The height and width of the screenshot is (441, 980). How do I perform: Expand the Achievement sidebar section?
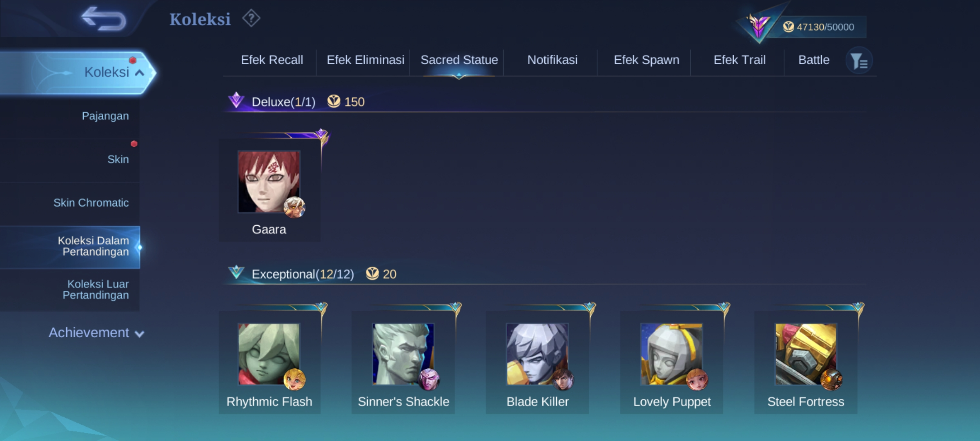pyautogui.click(x=96, y=333)
